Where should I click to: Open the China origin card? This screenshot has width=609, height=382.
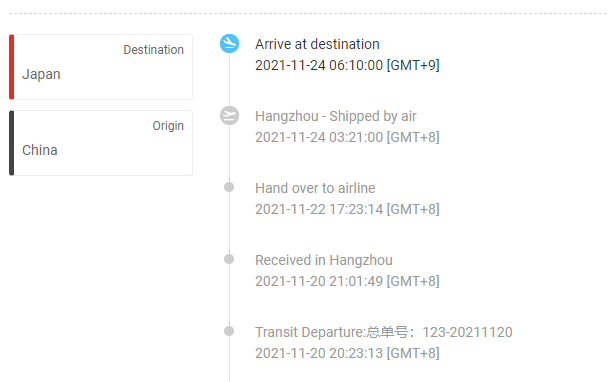pos(101,143)
